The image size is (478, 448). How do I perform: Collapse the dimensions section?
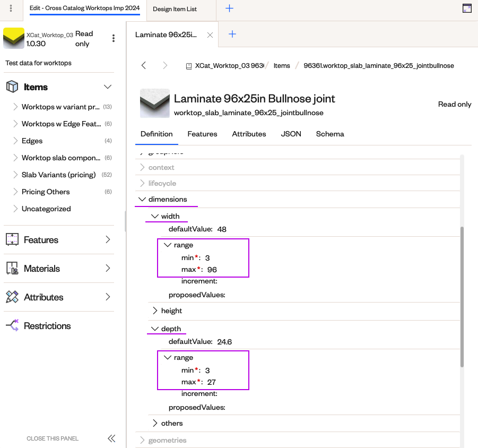(x=142, y=199)
